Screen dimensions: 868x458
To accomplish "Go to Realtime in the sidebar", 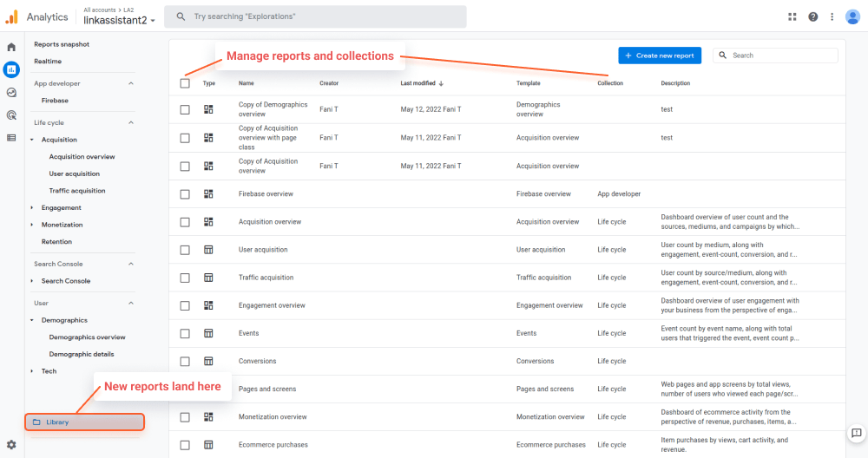I will [x=48, y=62].
